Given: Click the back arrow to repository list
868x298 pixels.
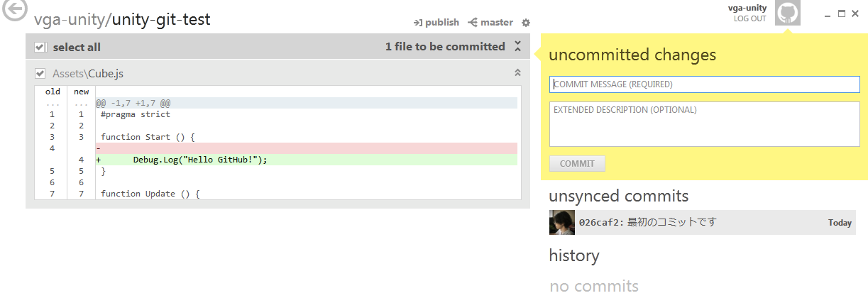Looking at the screenshot, I should pos(14,9).
